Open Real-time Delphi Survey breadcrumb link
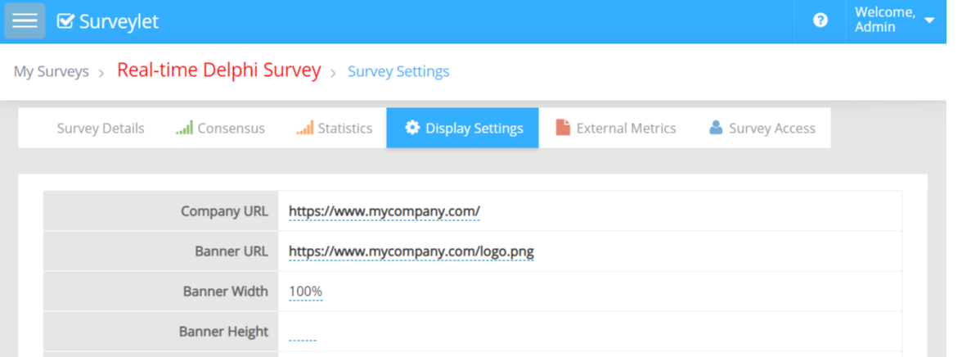This screenshot has height=357, width=980. (218, 70)
